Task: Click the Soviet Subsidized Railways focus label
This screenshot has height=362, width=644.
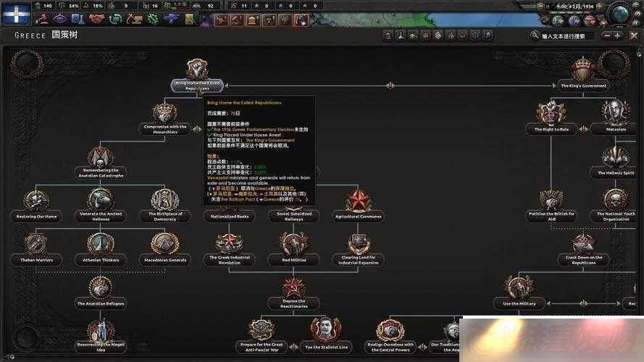Action: pyautogui.click(x=293, y=216)
